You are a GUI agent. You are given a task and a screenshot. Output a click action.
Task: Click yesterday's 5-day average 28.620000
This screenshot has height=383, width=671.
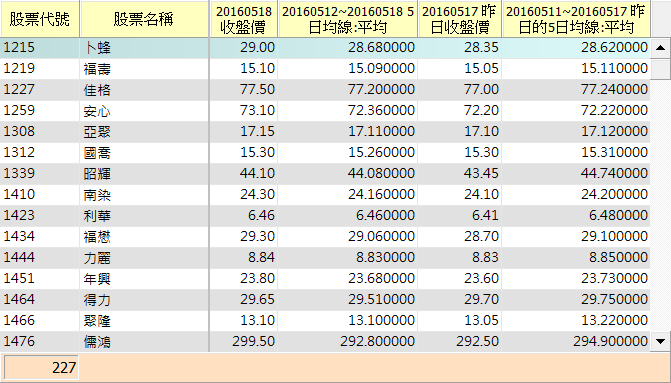coord(615,47)
